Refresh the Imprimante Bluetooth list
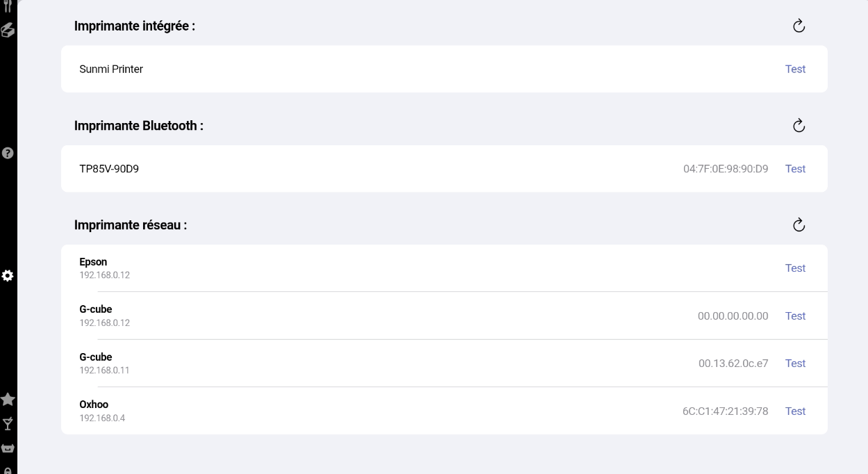 [x=799, y=126]
